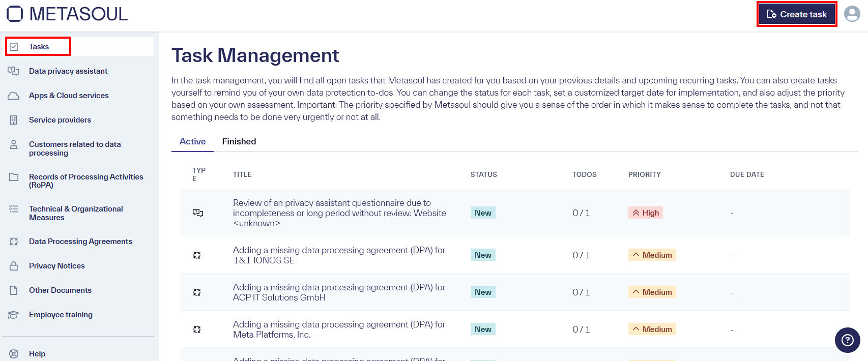Click the 0 / 1 todos of Website questionnaire task
868x361 pixels.
582,213
